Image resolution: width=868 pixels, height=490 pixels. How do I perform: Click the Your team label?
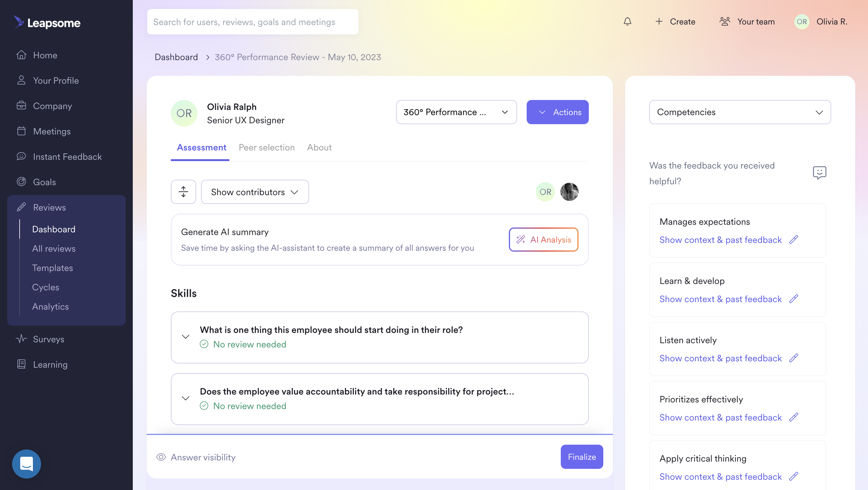coord(756,21)
